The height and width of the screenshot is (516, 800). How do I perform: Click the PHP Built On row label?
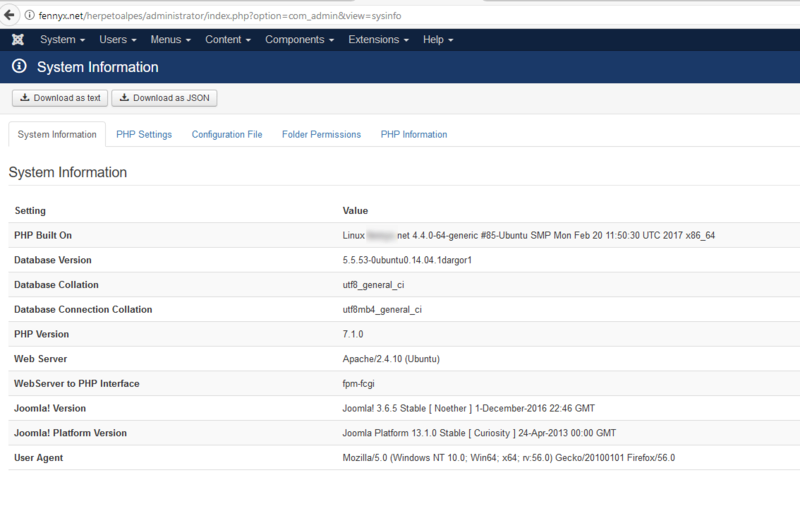click(43, 235)
